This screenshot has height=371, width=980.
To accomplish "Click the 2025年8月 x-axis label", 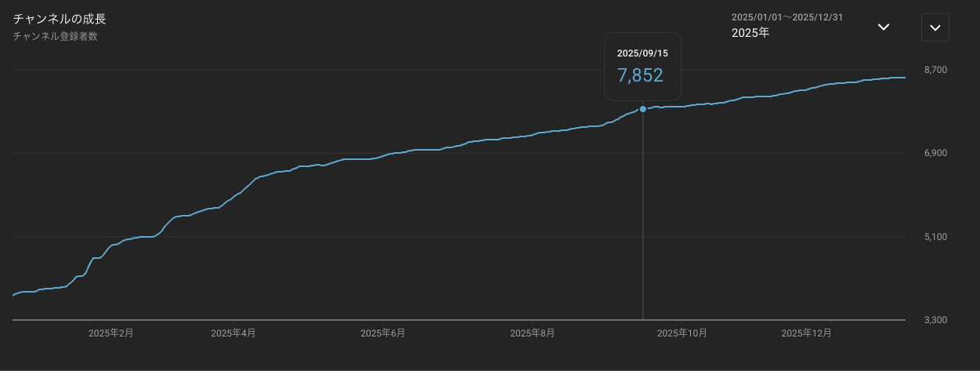I will click(533, 333).
